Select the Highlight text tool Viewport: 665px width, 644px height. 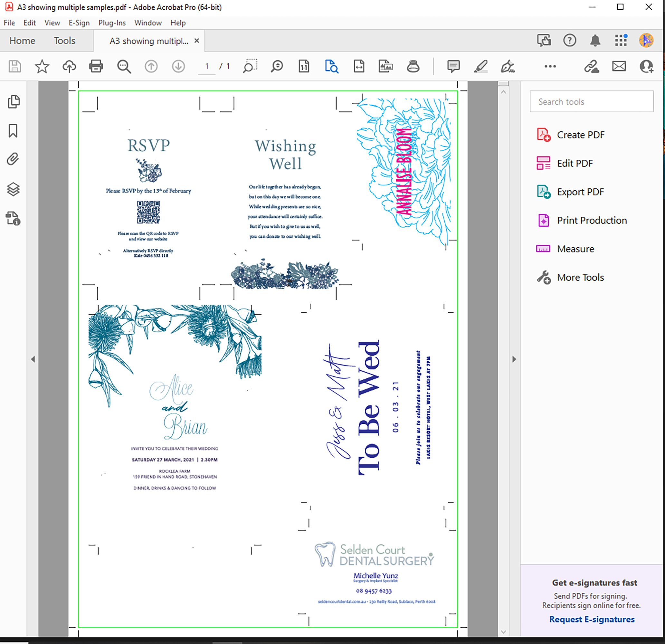[481, 66]
